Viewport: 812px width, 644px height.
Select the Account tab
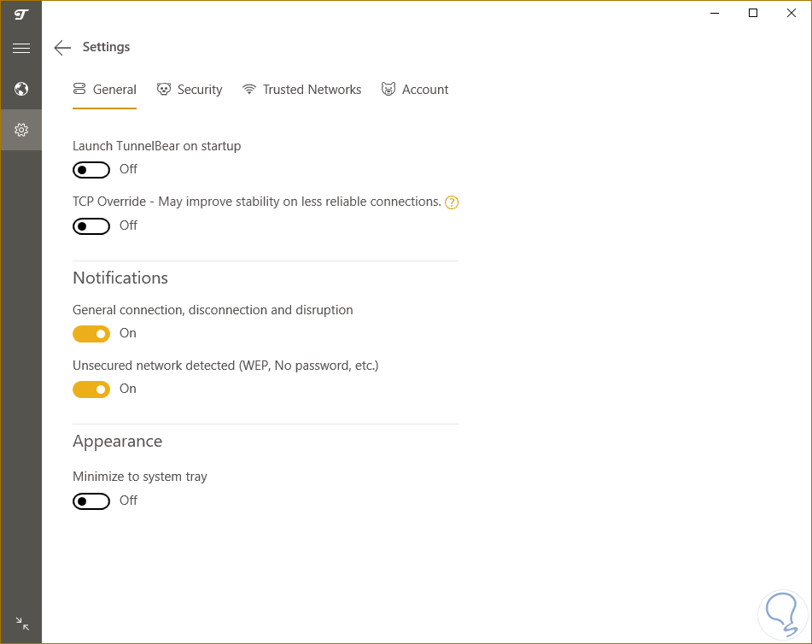[424, 90]
